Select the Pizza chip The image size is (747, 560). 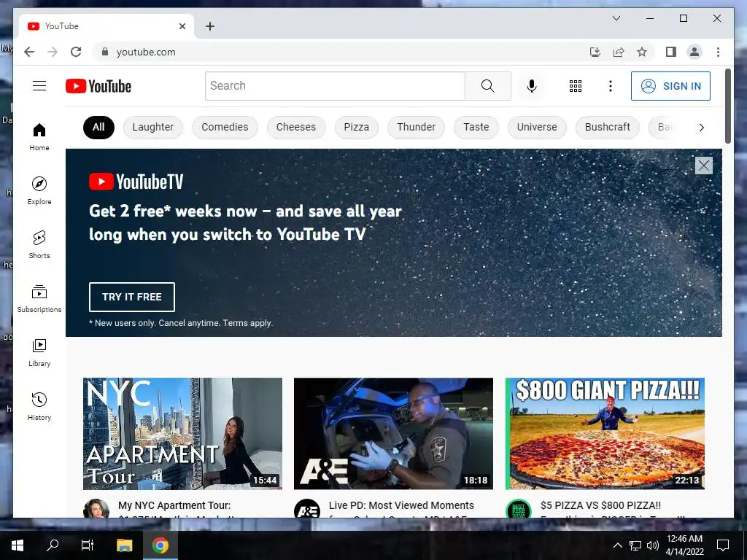point(356,127)
